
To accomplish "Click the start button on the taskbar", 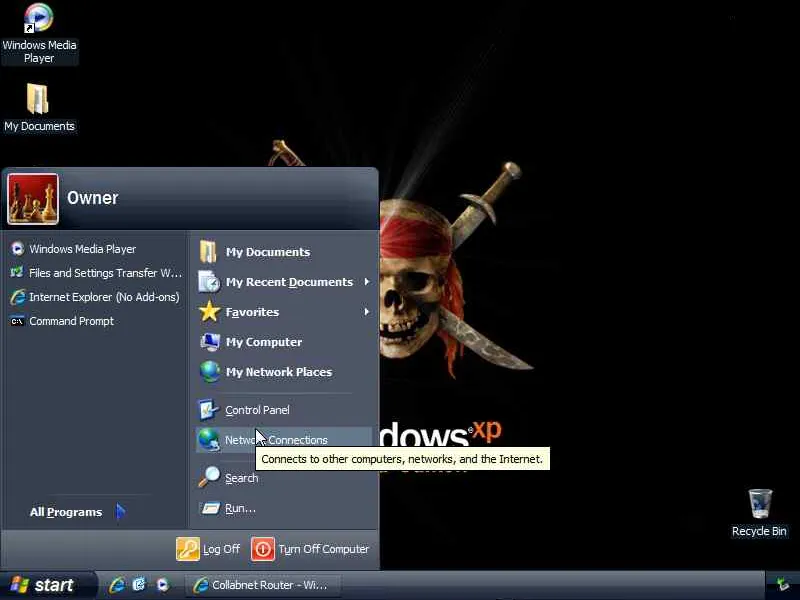I will tap(48, 585).
